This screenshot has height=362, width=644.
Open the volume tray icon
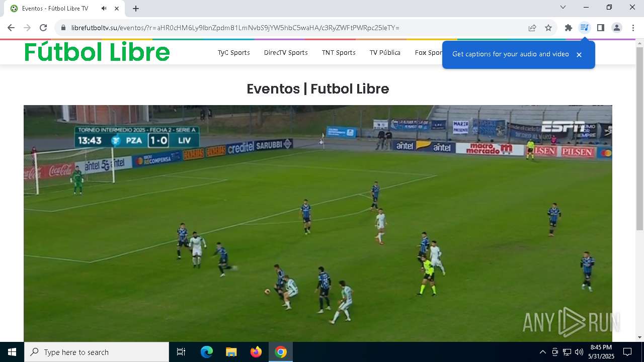click(579, 352)
